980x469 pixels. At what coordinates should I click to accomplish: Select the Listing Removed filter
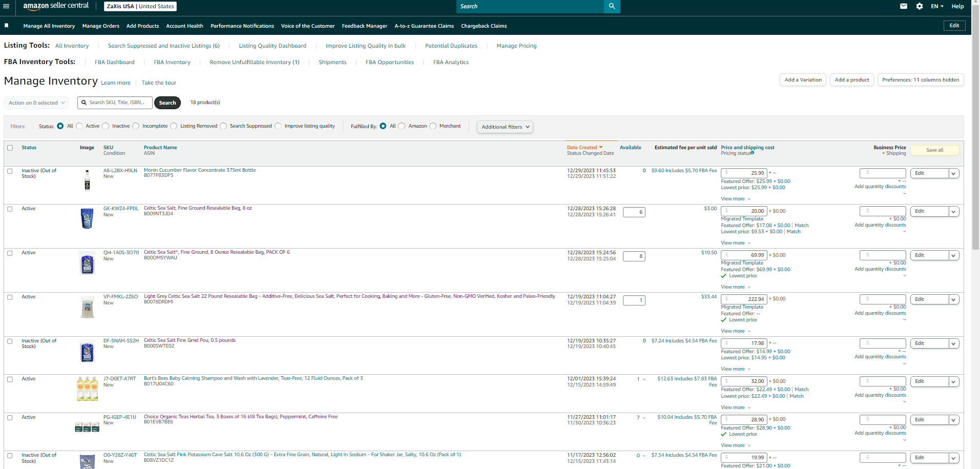(x=174, y=126)
